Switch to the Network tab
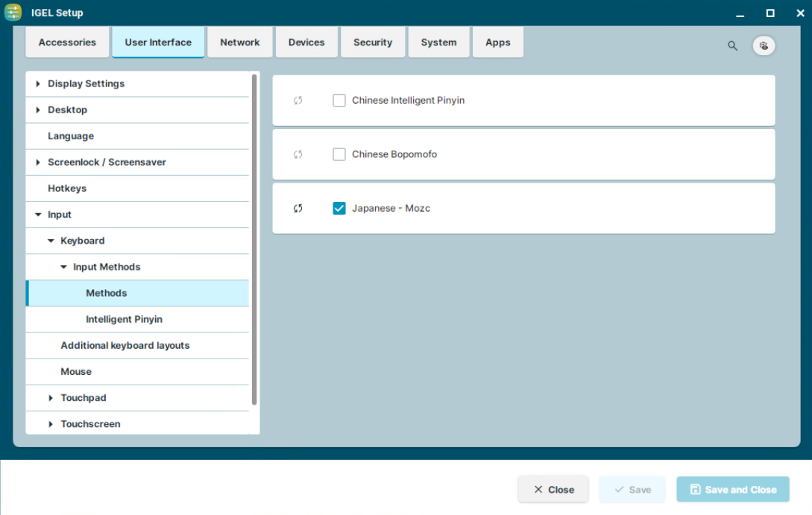Viewport: 812px width, 515px height. (x=239, y=42)
